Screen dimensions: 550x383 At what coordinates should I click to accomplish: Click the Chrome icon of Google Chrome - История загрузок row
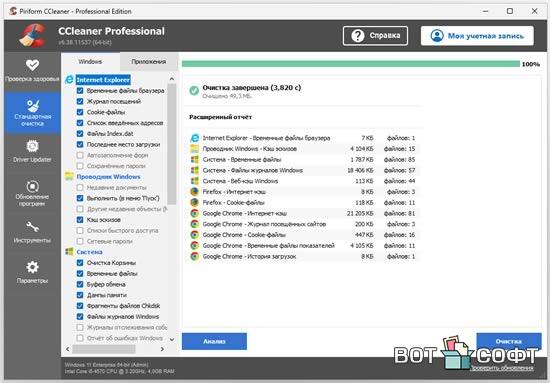[194, 256]
